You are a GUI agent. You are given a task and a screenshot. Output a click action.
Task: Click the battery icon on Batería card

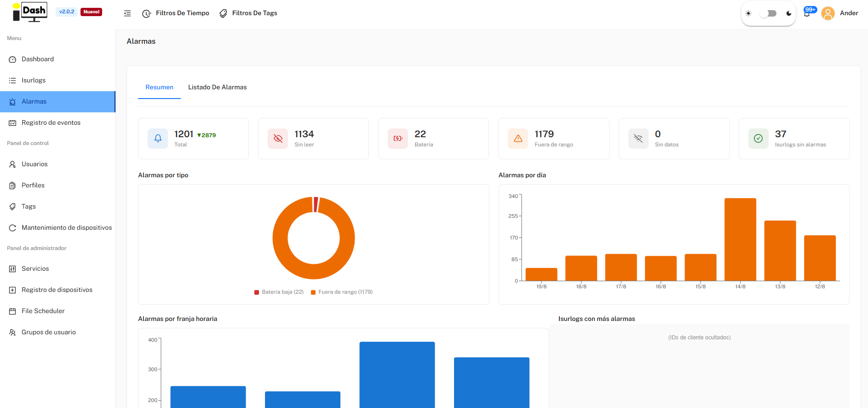point(398,139)
